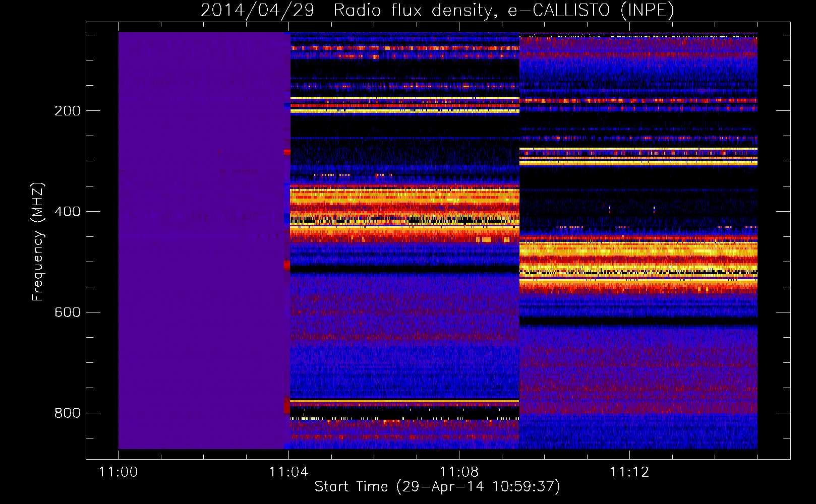Click the 'Start Time (29-Apr-14 10:59:37)' label

437,487
